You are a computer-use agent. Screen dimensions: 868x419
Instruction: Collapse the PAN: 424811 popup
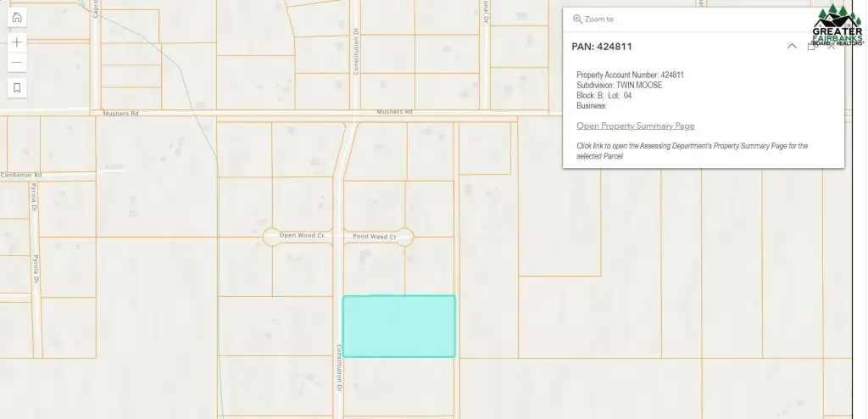pos(792,47)
